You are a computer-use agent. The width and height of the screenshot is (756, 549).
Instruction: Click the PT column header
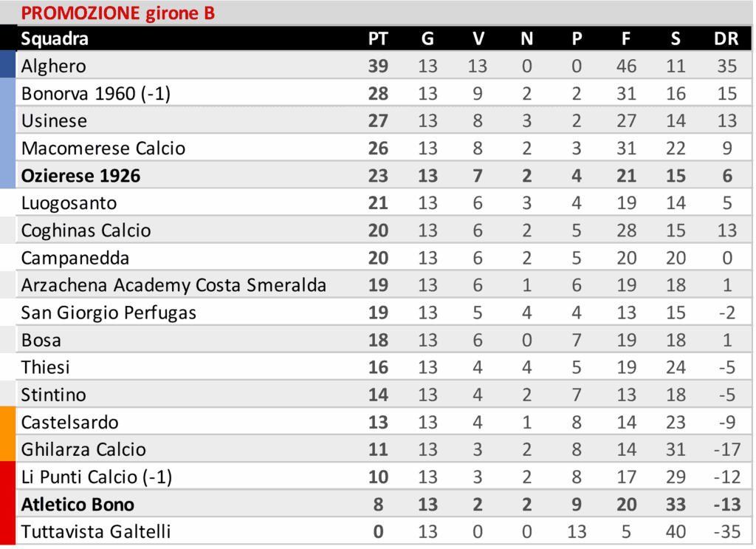point(378,39)
